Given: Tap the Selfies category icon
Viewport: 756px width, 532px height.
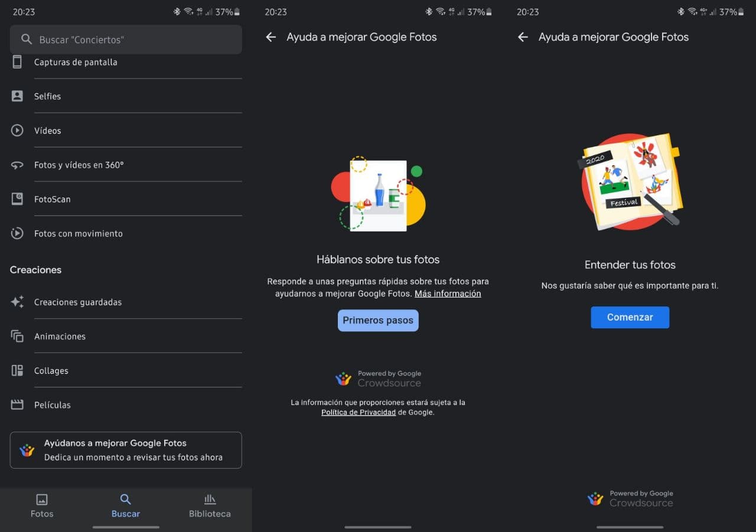Looking at the screenshot, I should [x=17, y=96].
